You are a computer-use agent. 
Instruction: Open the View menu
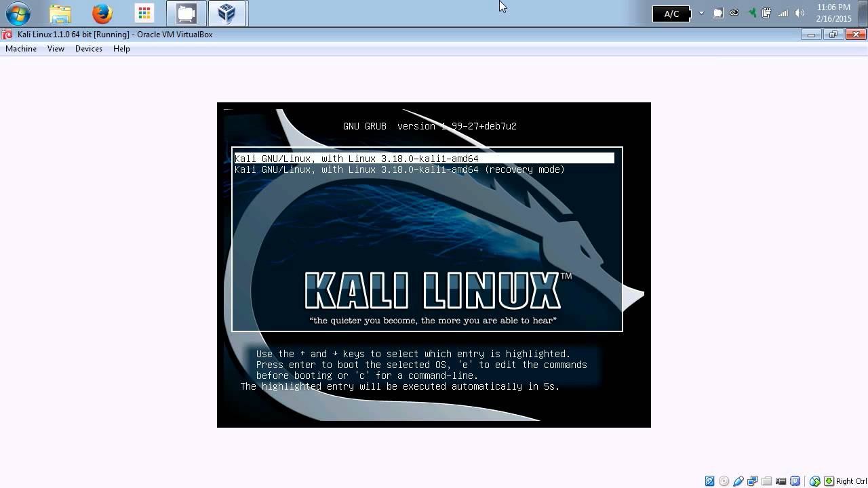[x=56, y=49]
